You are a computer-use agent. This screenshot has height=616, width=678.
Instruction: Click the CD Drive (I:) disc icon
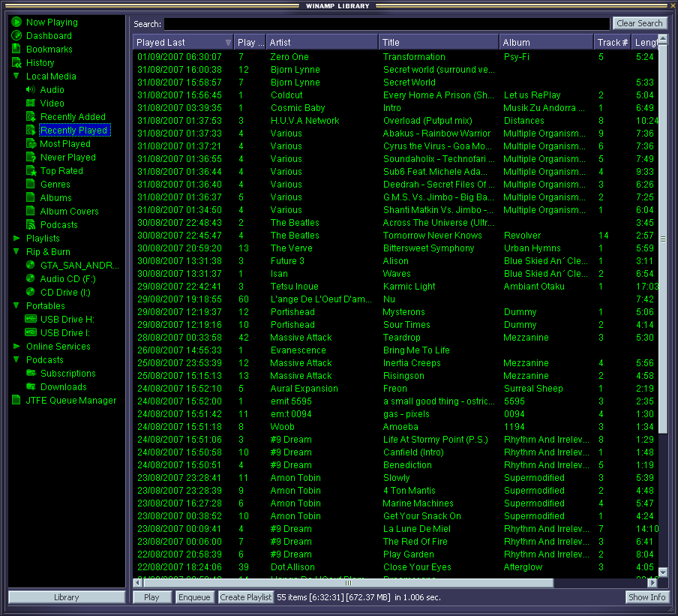pos(30,292)
